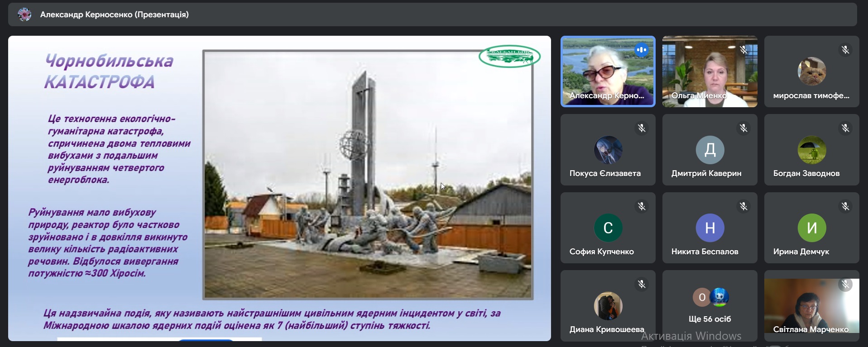
Task: Click muted mic icon on Покуса Єлизавета tile
Action: click(x=642, y=128)
